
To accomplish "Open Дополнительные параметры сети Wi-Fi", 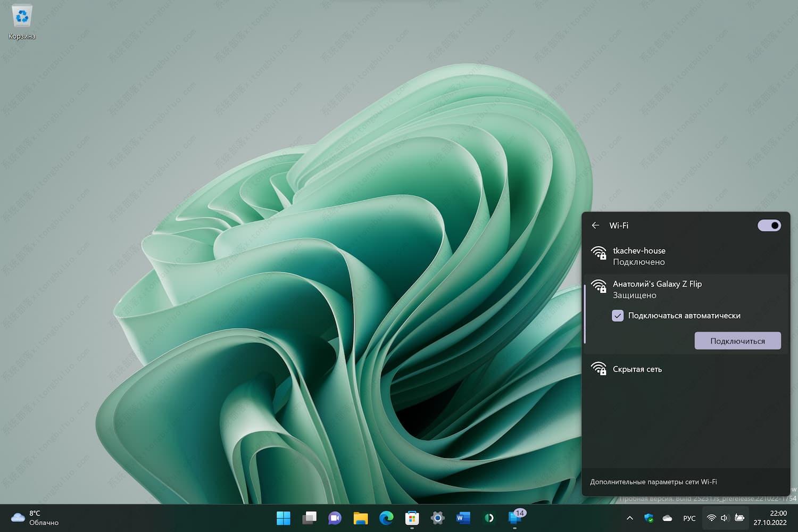I will pos(653,481).
